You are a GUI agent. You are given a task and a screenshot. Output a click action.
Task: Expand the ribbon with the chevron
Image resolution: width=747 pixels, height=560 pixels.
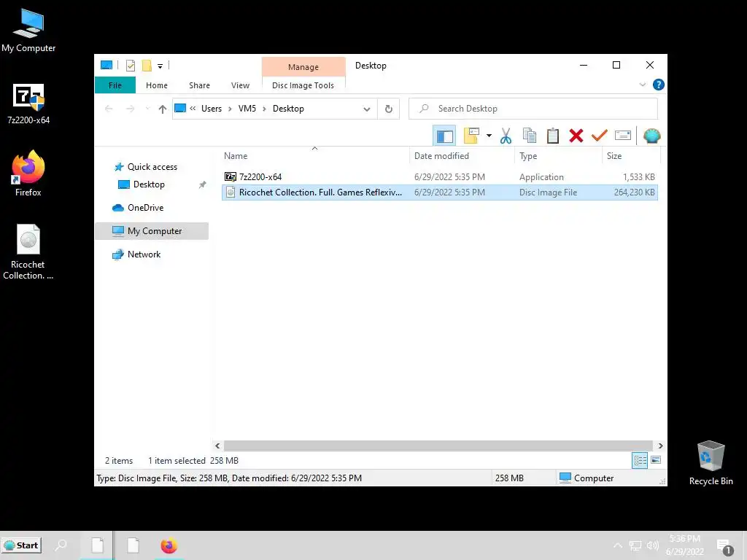[642, 85]
